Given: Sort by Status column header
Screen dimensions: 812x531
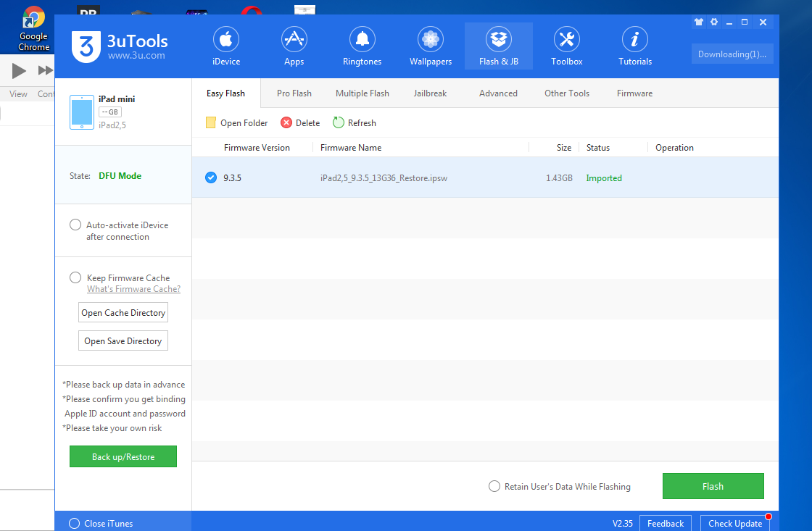Looking at the screenshot, I should tap(597, 148).
